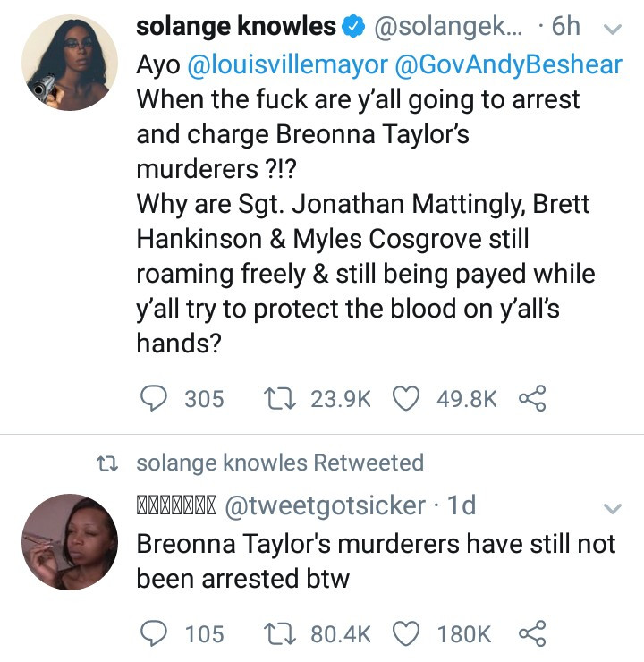Viewport: 644px width, 662px height.
Task: Open the @louisvillemayor mention link
Action: (287, 64)
